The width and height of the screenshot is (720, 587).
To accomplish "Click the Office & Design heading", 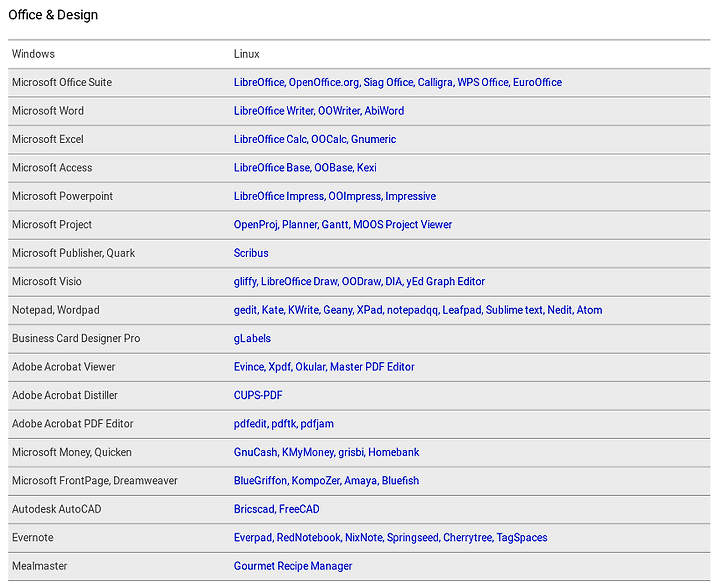I will (x=53, y=15).
